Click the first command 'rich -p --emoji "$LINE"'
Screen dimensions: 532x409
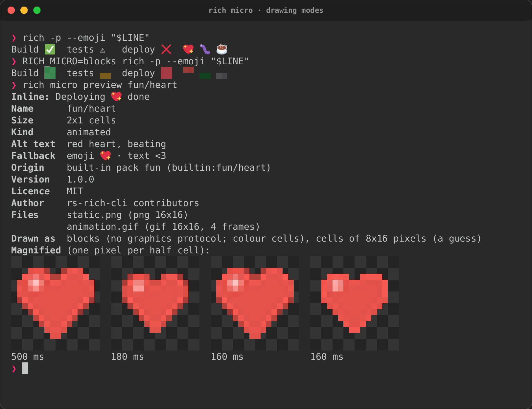[x=86, y=37]
